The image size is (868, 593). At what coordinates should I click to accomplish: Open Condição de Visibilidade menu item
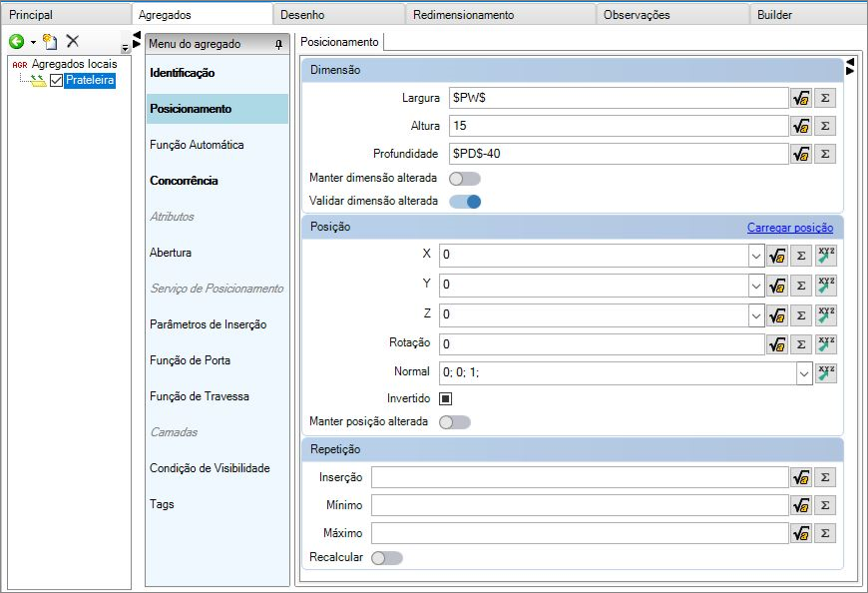pyautogui.click(x=217, y=468)
